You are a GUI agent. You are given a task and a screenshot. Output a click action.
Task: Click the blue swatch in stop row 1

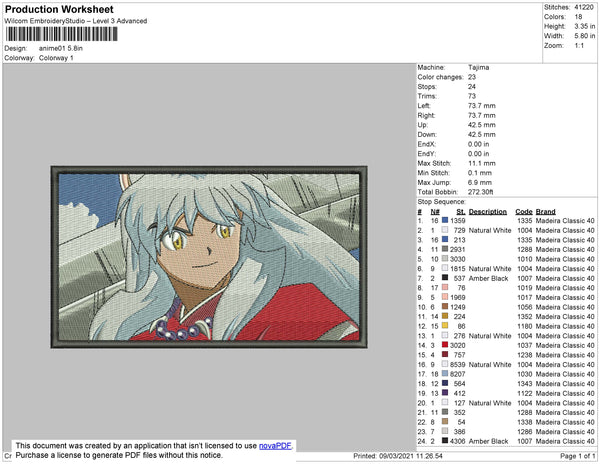445,220
